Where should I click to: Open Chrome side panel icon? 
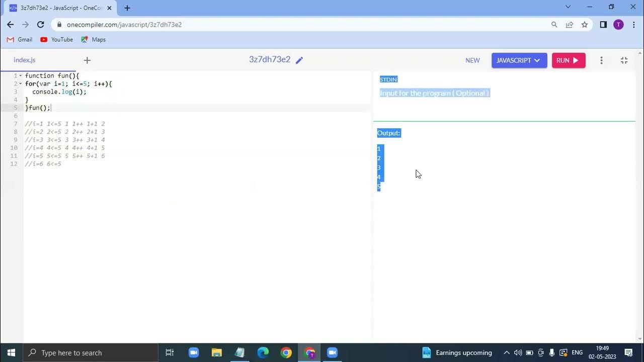coord(603,24)
